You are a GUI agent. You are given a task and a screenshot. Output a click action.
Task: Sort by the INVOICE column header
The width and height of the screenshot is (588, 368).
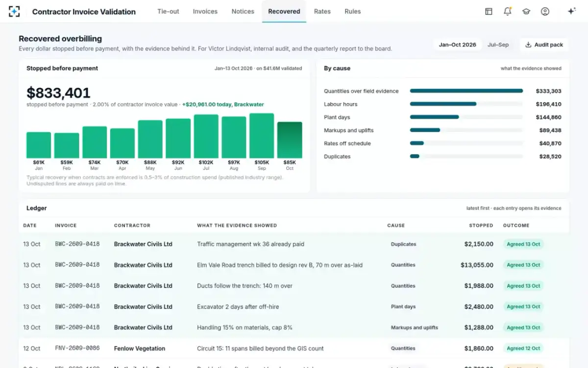[66, 226]
